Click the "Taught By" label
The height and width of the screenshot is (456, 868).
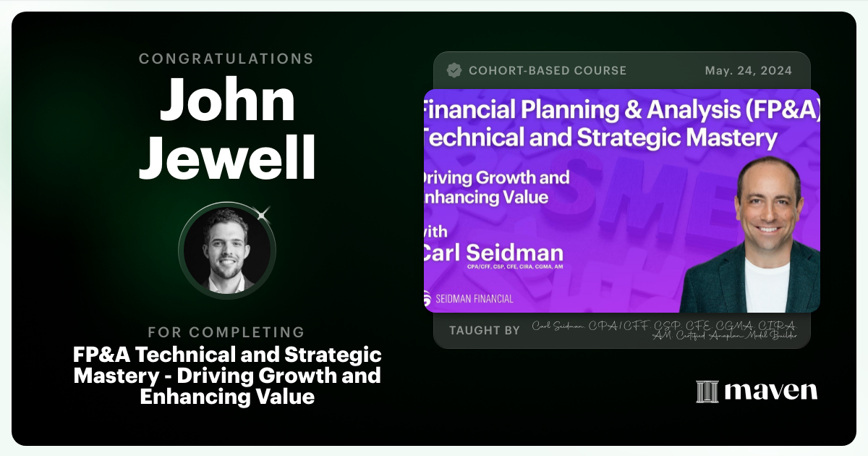click(x=484, y=330)
